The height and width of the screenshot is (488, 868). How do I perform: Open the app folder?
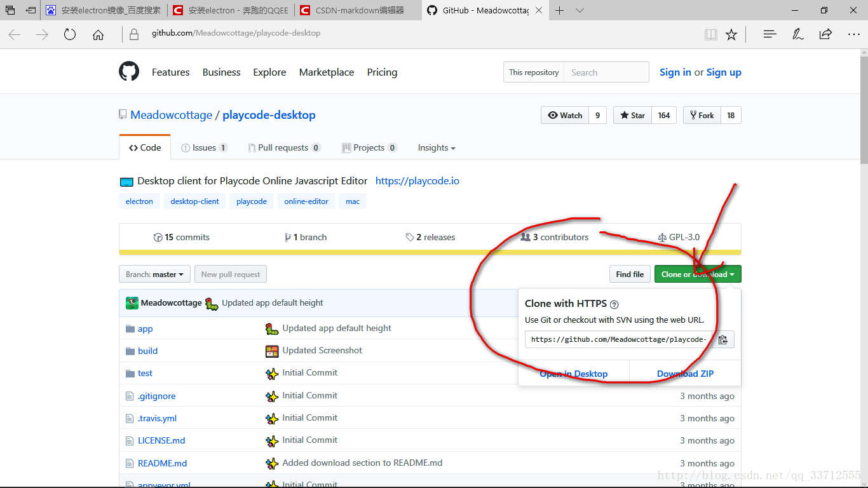tap(146, 329)
